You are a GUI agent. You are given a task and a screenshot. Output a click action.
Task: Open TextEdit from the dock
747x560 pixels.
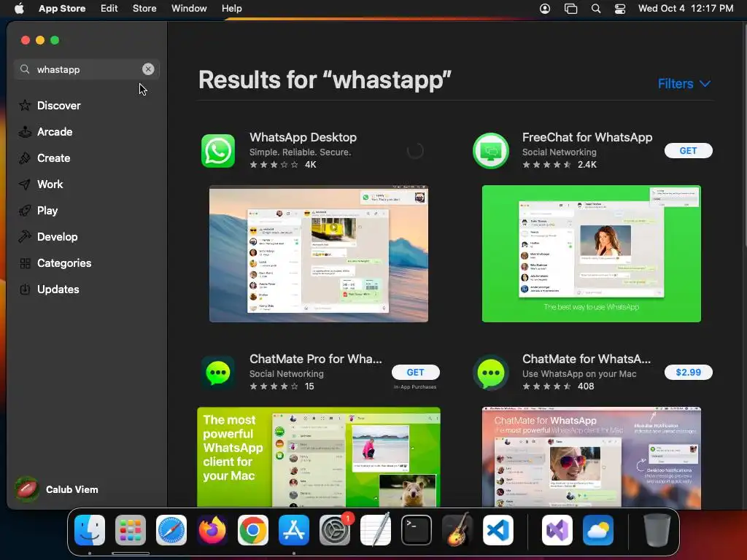pyautogui.click(x=376, y=530)
